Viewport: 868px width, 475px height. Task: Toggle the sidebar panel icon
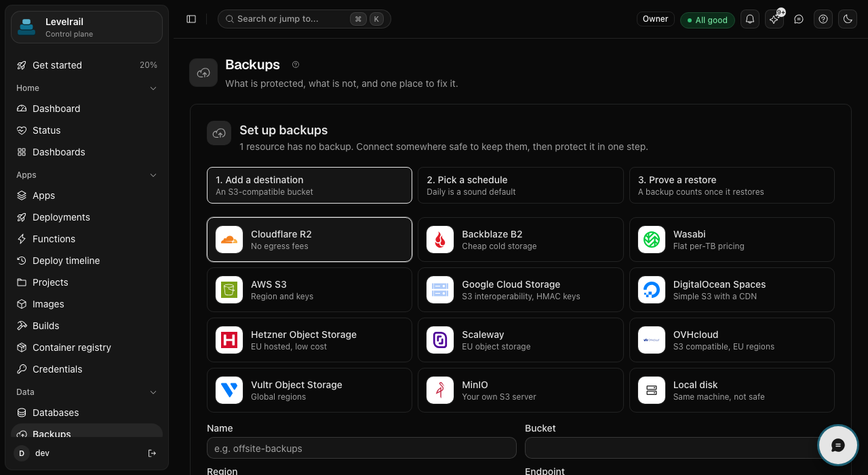[191, 19]
